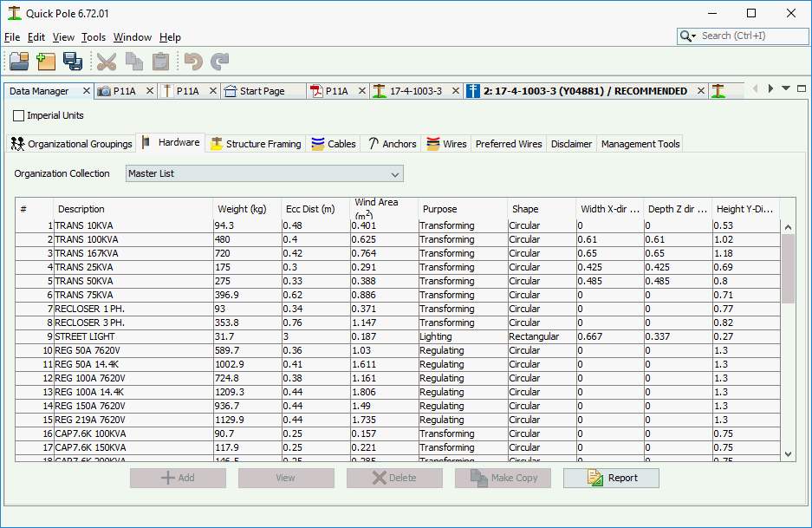The height and width of the screenshot is (528, 812).
Task: Open the Edit menu
Action: click(36, 37)
